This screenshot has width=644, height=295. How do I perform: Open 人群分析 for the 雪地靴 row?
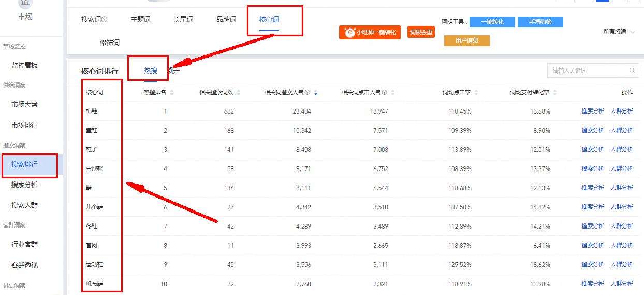pyautogui.click(x=622, y=168)
